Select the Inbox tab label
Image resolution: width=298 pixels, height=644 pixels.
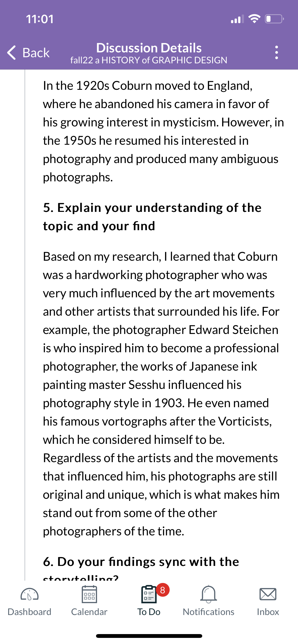pyautogui.click(x=268, y=612)
